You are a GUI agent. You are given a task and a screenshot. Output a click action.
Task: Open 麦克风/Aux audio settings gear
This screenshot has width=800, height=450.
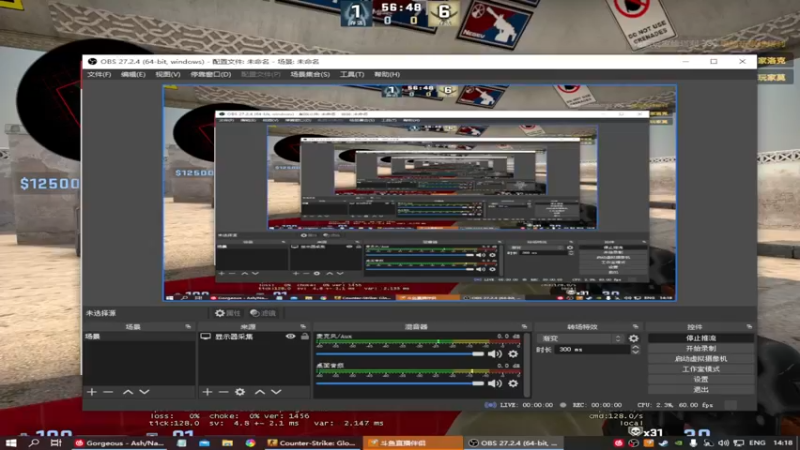point(513,354)
